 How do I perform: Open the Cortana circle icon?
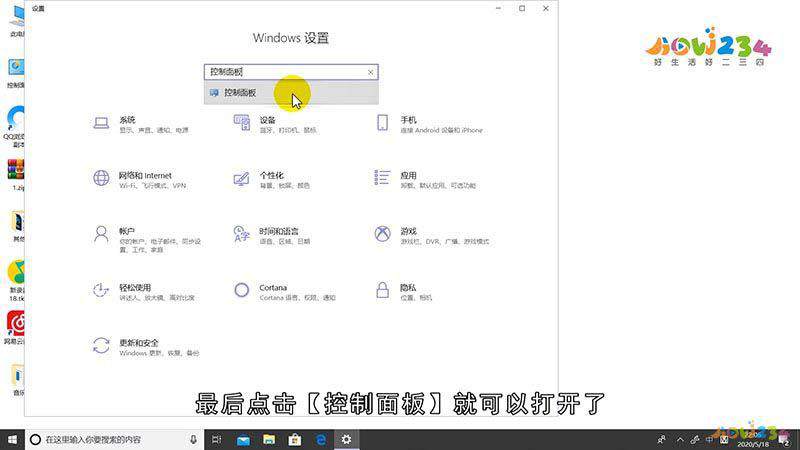point(241,290)
